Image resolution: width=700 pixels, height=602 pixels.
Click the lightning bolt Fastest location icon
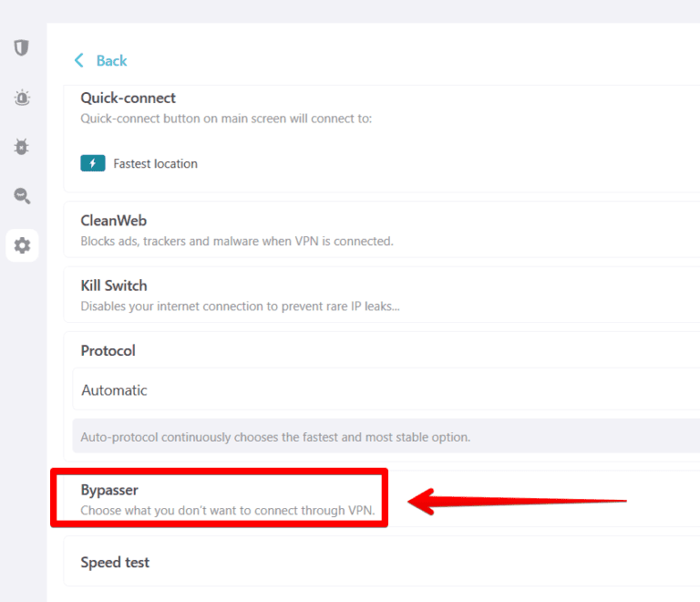click(93, 163)
